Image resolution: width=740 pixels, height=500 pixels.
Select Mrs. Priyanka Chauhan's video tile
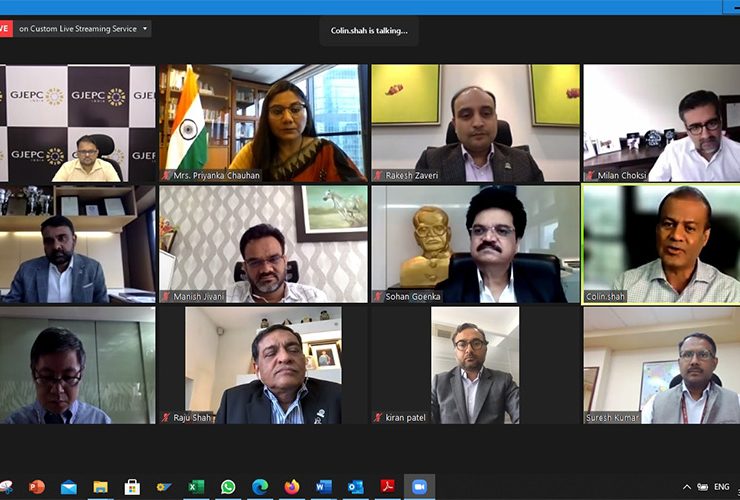(x=263, y=124)
